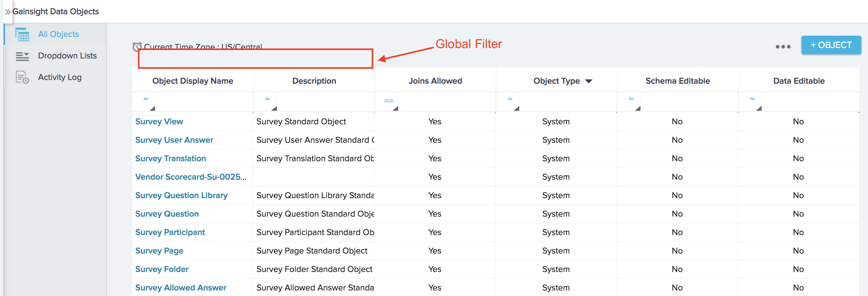Click Description filter input field

tap(325, 102)
